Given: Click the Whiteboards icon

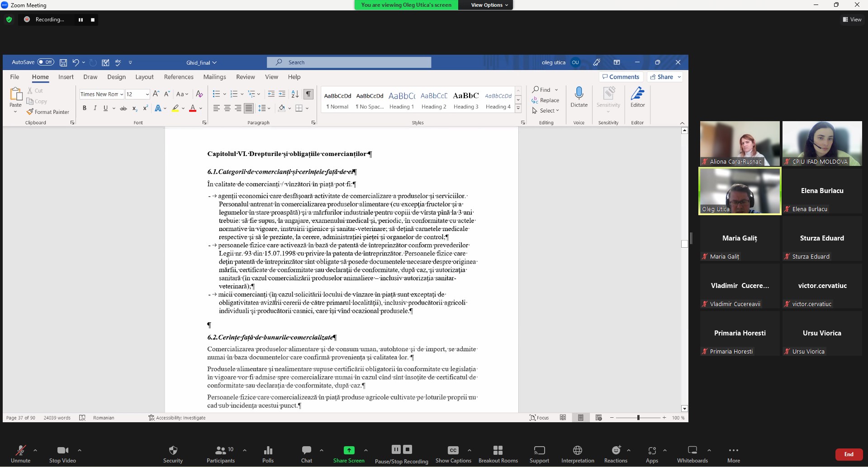Looking at the screenshot, I should click(692, 454).
